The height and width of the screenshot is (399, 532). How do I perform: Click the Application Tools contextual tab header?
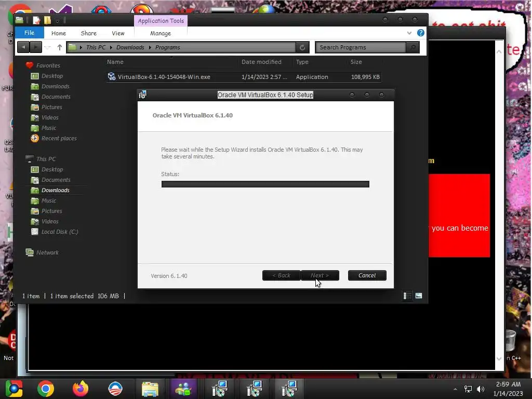[161, 21]
